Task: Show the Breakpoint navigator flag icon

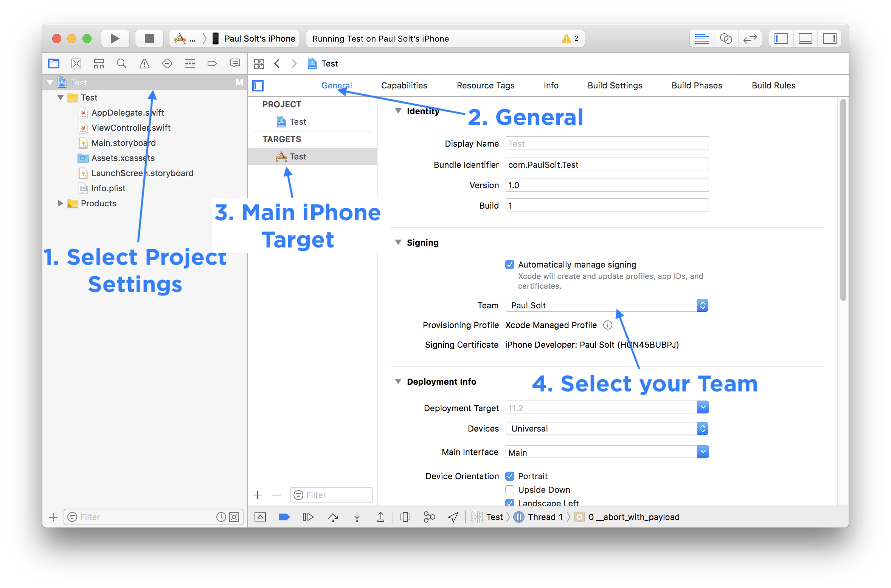Action: 212,63
